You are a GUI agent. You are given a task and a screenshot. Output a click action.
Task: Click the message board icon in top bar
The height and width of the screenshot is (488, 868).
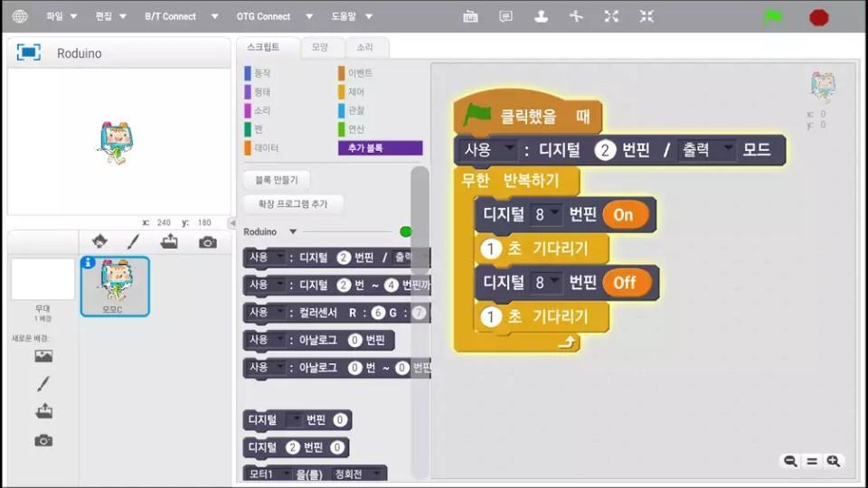505,16
